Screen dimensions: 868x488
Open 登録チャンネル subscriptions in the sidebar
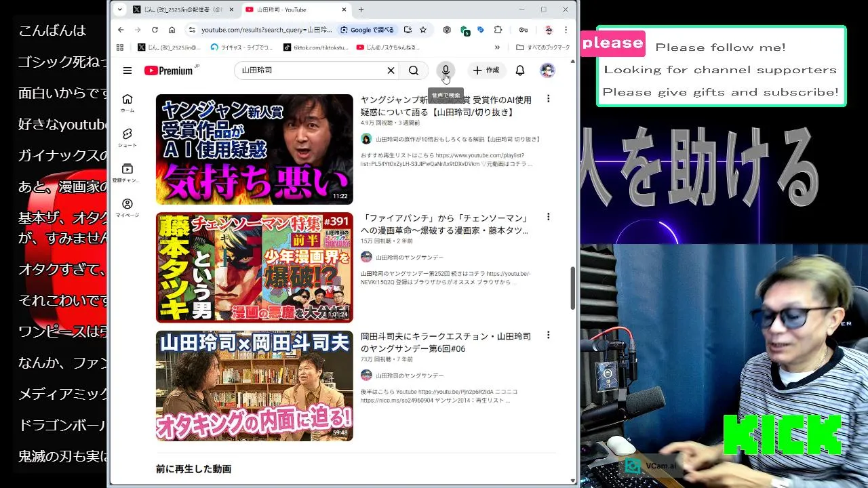click(x=127, y=173)
